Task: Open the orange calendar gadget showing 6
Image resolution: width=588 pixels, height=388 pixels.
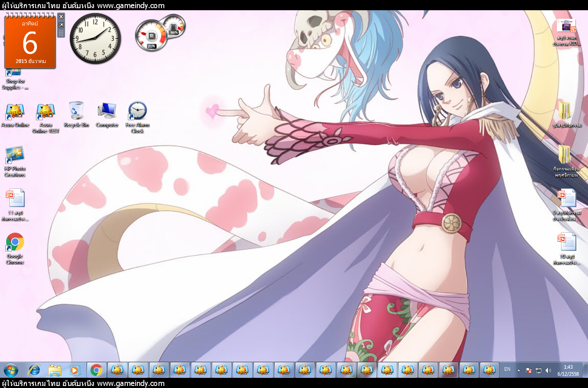Action: coord(30,41)
